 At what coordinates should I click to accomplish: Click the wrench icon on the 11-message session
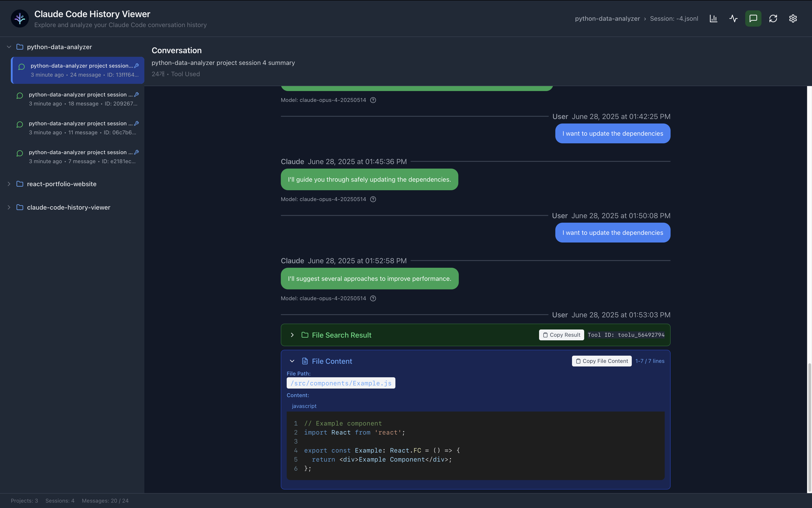point(136,123)
